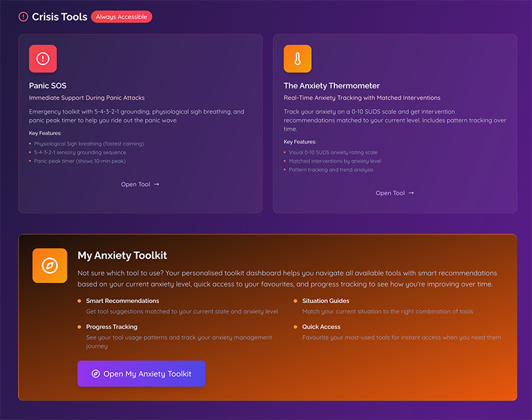The height and width of the screenshot is (420, 532).
Task: Click the Panic SOS card title
Action: click(x=47, y=86)
